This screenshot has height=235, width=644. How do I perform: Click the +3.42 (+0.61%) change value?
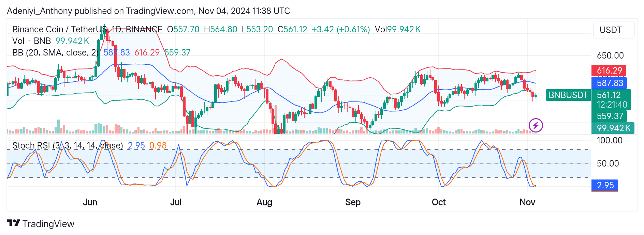click(x=341, y=29)
